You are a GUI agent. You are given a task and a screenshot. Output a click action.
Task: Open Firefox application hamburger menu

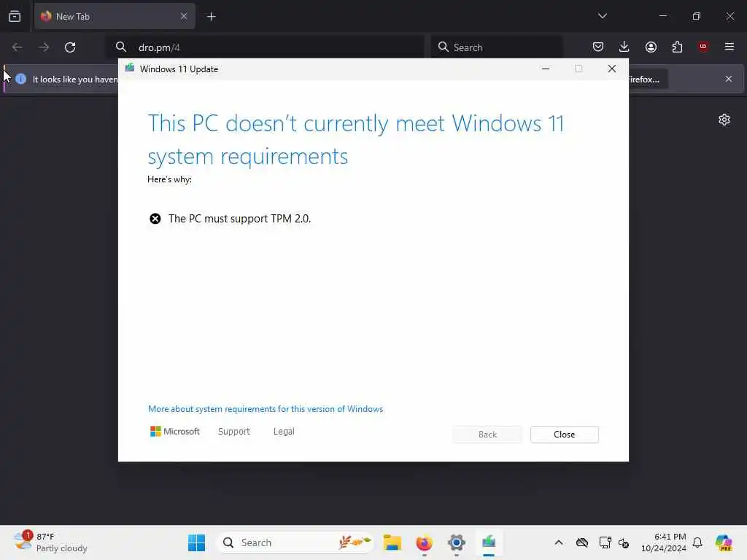coord(729,47)
